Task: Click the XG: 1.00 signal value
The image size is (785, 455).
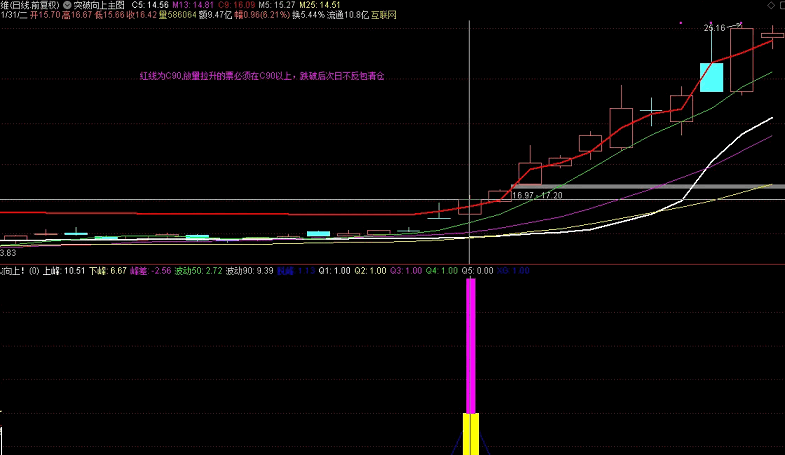Action: [514, 271]
